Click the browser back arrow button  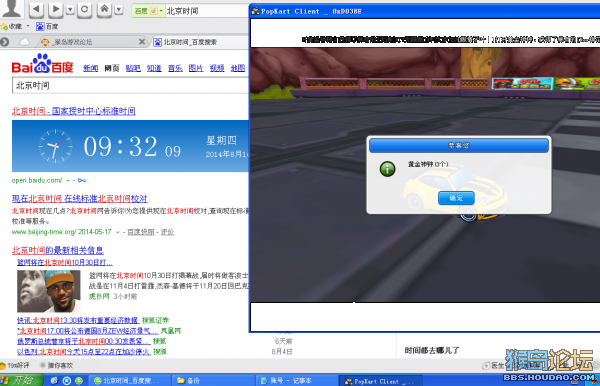36,9
